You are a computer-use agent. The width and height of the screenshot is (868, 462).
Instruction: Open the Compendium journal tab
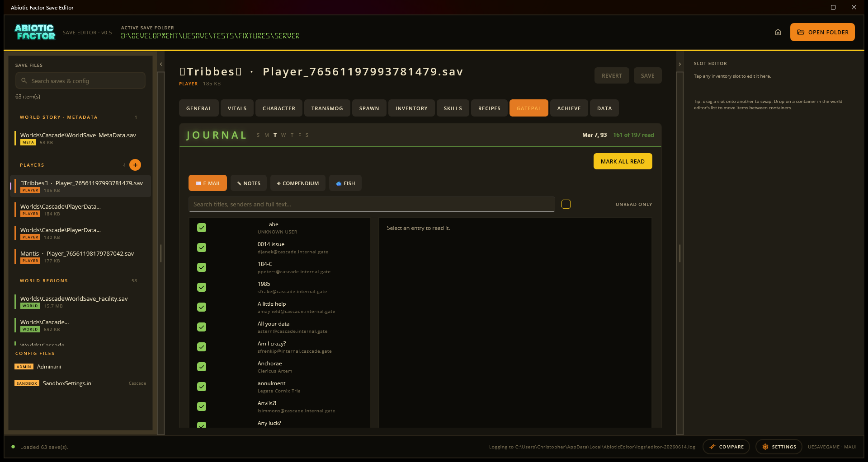(x=298, y=183)
